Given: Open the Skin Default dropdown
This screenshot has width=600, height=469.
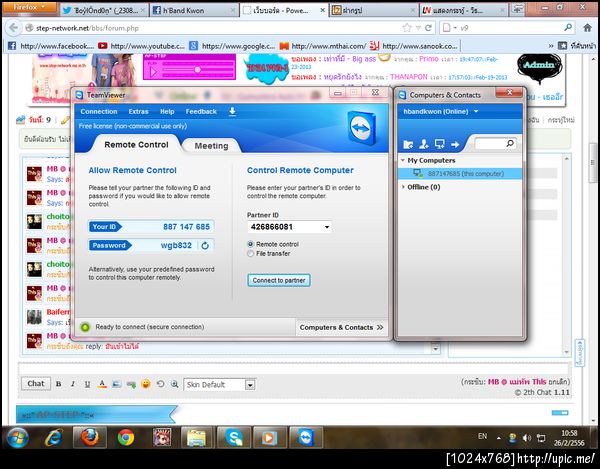Looking at the screenshot, I should 219,385.
